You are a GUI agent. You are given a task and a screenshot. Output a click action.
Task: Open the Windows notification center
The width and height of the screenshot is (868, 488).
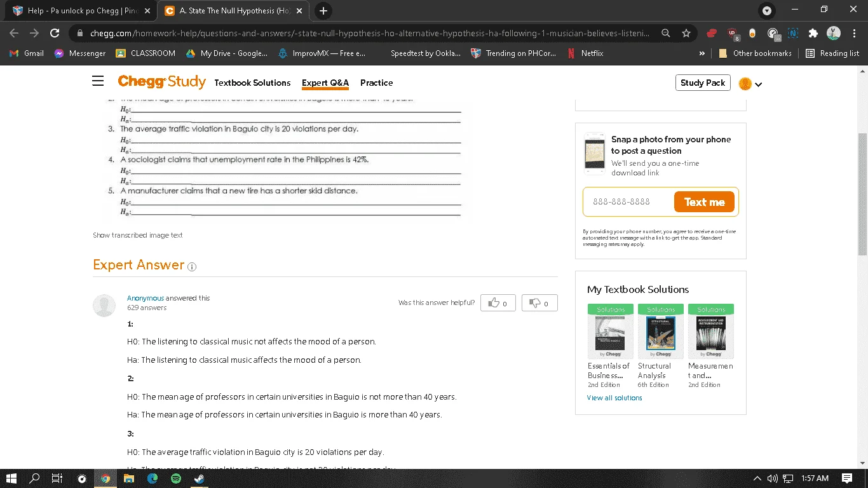pos(847,478)
